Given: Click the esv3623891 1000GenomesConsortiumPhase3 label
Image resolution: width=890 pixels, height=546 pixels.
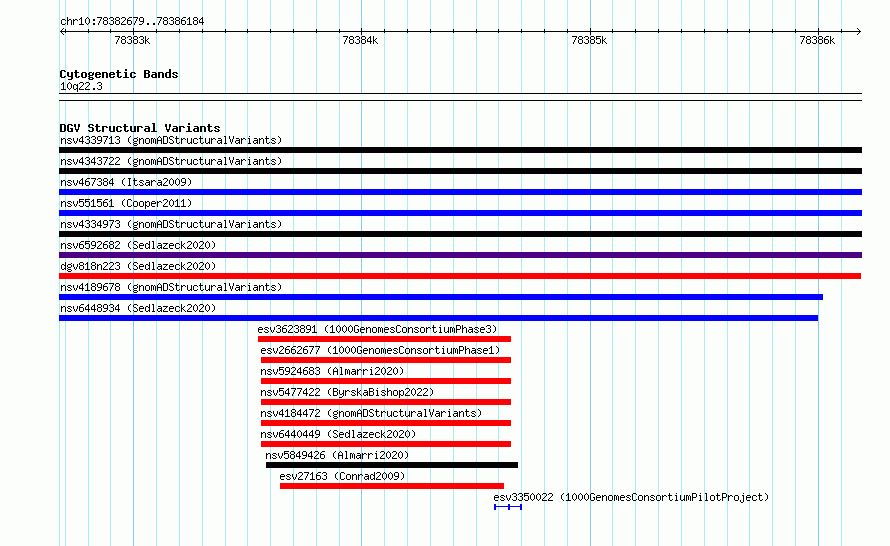Looking at the screenshot, I should (377, 329).
